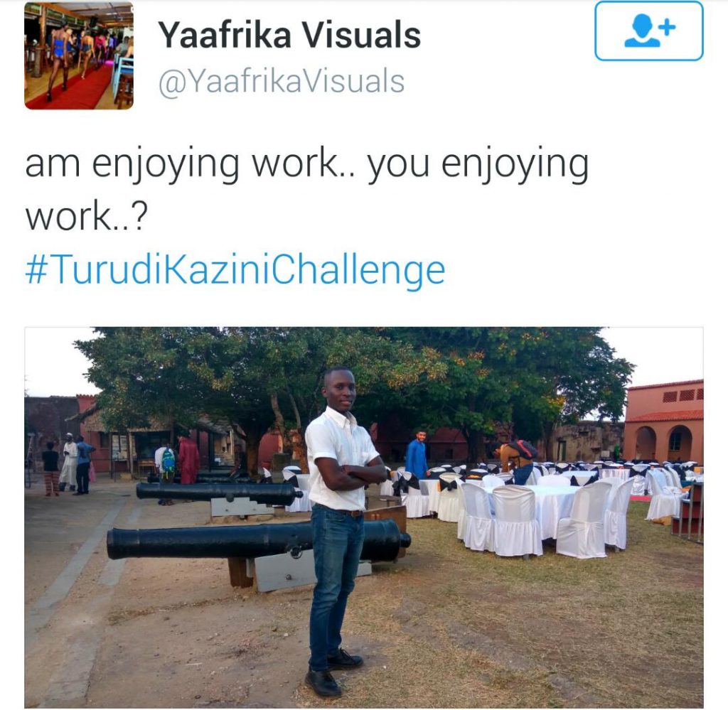Screen dimensions: 728x710
Task: Open the #TurudiKaziniChallenge hashtag
Action: [235, 270]
